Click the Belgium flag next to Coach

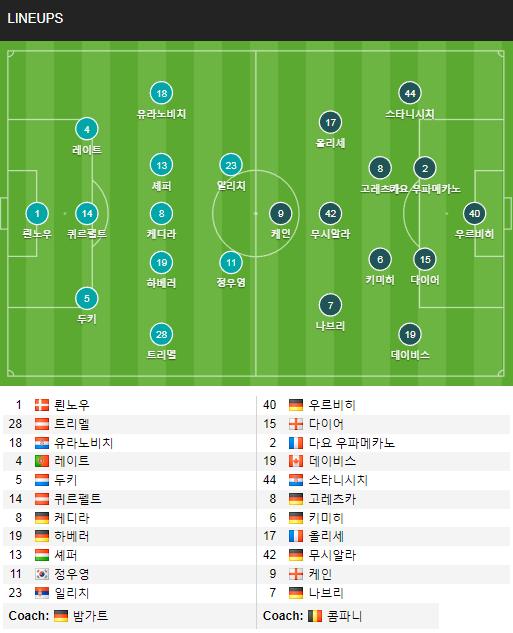[315, 616]
